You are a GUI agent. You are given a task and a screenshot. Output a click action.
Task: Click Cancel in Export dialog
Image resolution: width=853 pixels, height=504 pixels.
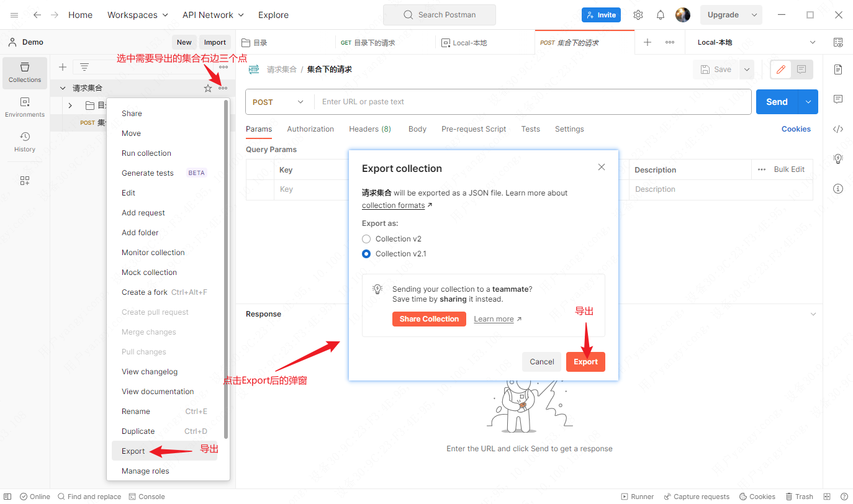(542, 362)
